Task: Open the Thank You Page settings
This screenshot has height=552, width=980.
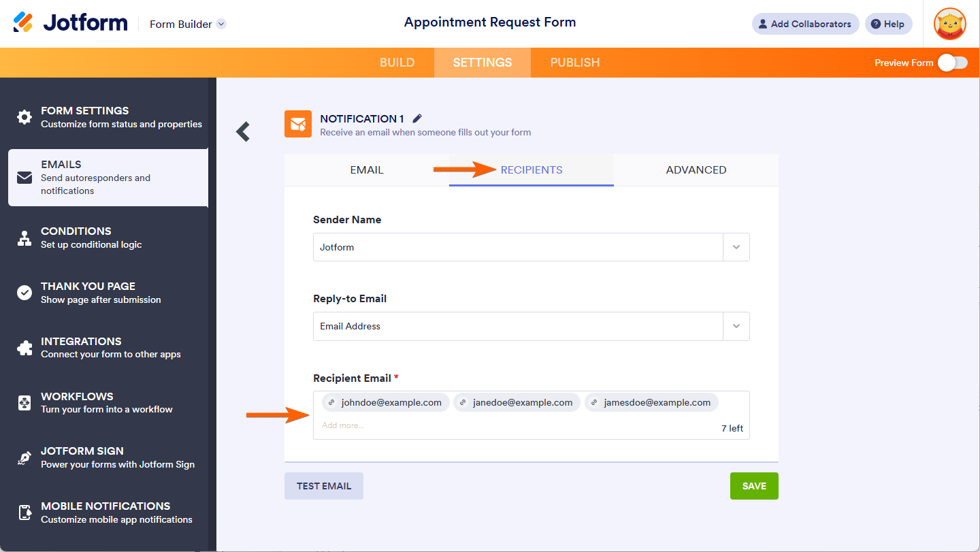Action: 88,293
